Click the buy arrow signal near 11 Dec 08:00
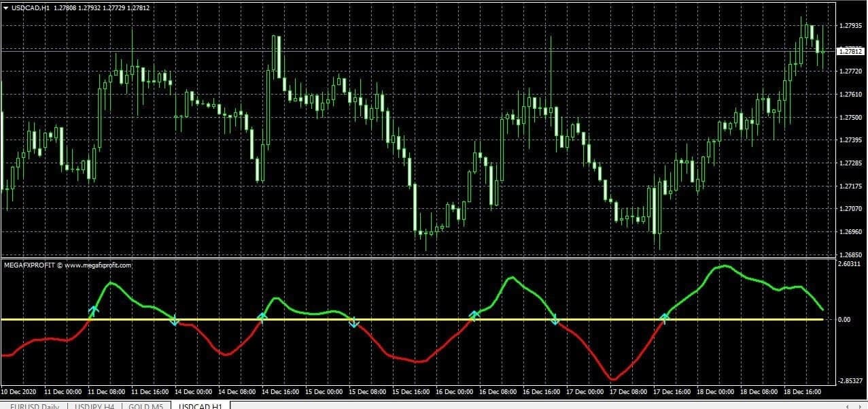This screenshot has height=409, width=868. [x=94, y=310]
